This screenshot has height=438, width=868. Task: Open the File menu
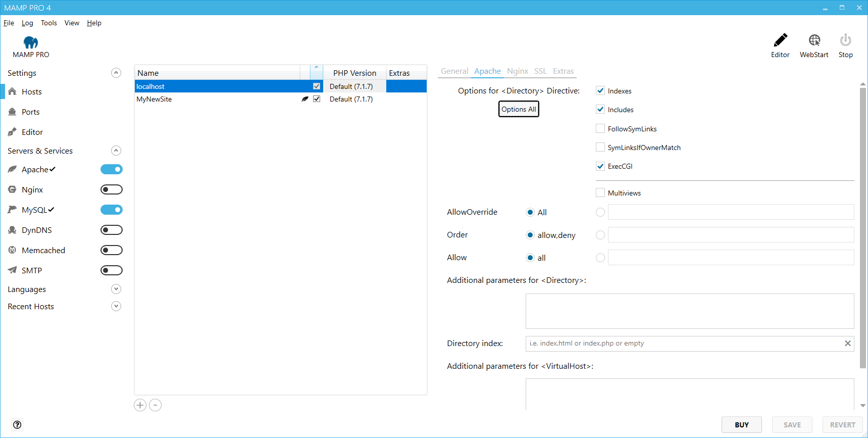pyautogui.click(x=9, y=23)
